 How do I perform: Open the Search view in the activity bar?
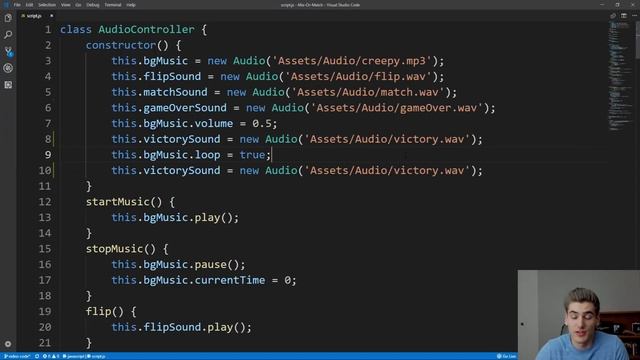point(8,35)
